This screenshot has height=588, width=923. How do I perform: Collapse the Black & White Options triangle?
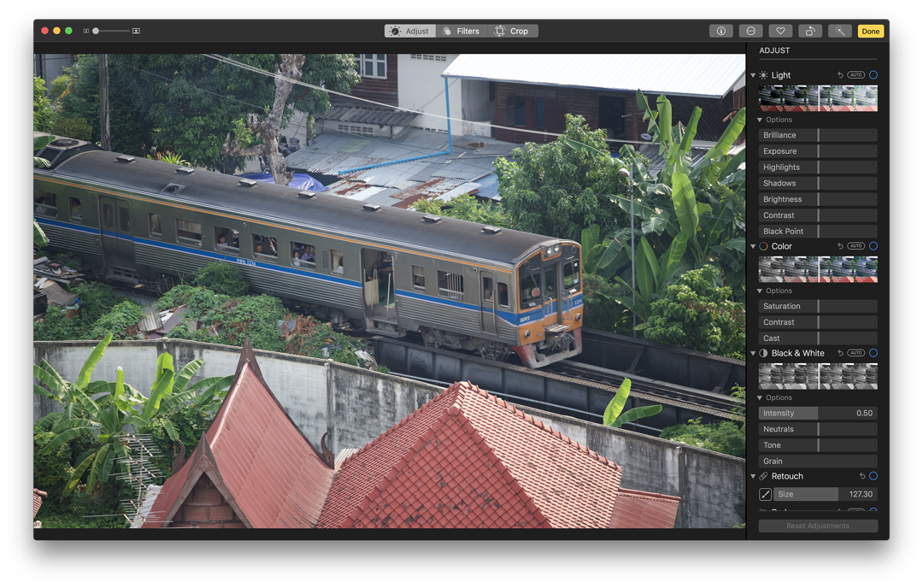pyautogui.click(x=760, y=398)
